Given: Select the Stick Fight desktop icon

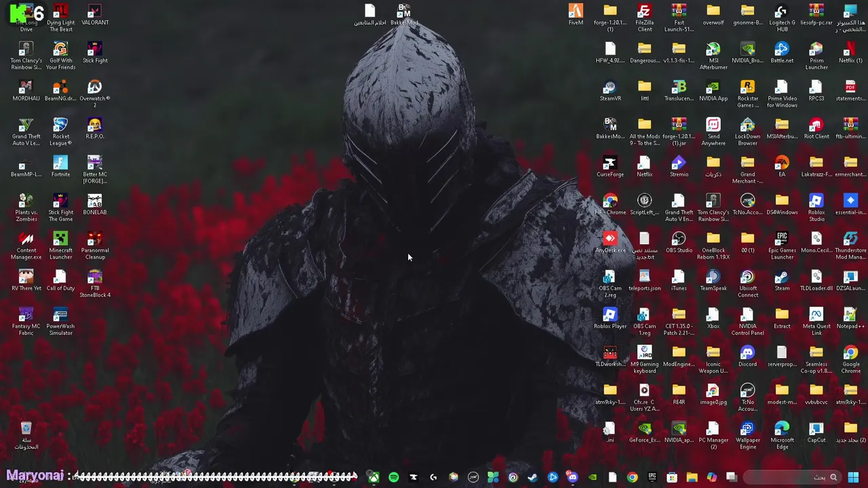Looking at the screenshot, I should [95, 54].
